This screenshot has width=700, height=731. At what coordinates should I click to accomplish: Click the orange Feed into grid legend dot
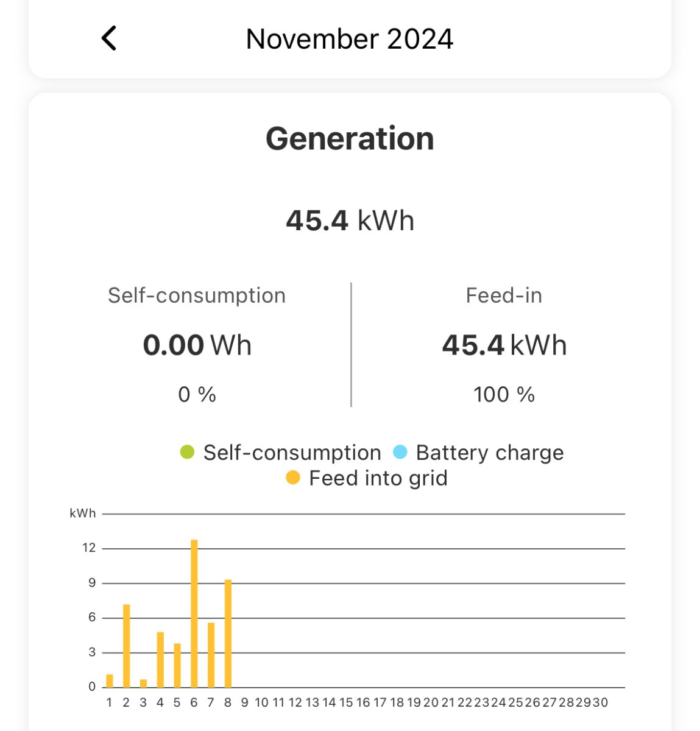point(293,478)
